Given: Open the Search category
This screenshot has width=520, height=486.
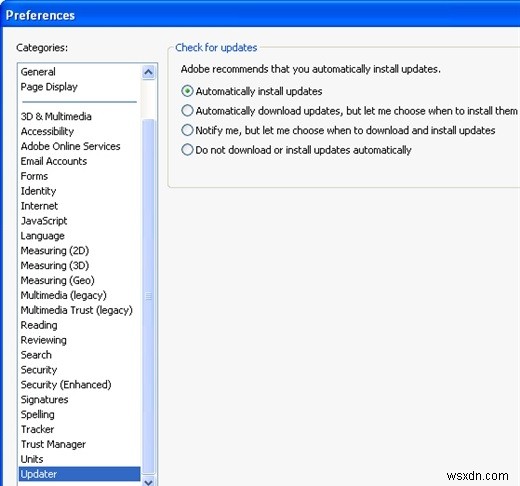Looking at the screenshot, I should coord(36,355).
